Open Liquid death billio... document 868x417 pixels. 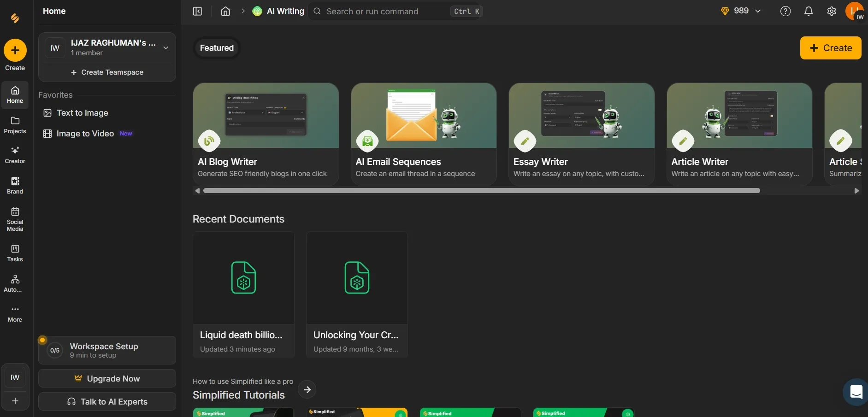click(x=243, y=294)
